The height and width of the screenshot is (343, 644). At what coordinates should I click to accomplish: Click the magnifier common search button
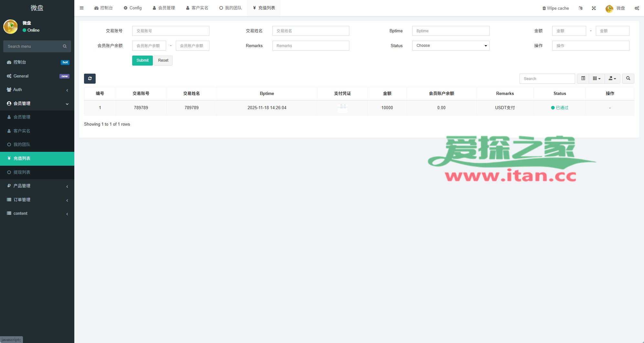pyautogui.click(x=628, y=78)
